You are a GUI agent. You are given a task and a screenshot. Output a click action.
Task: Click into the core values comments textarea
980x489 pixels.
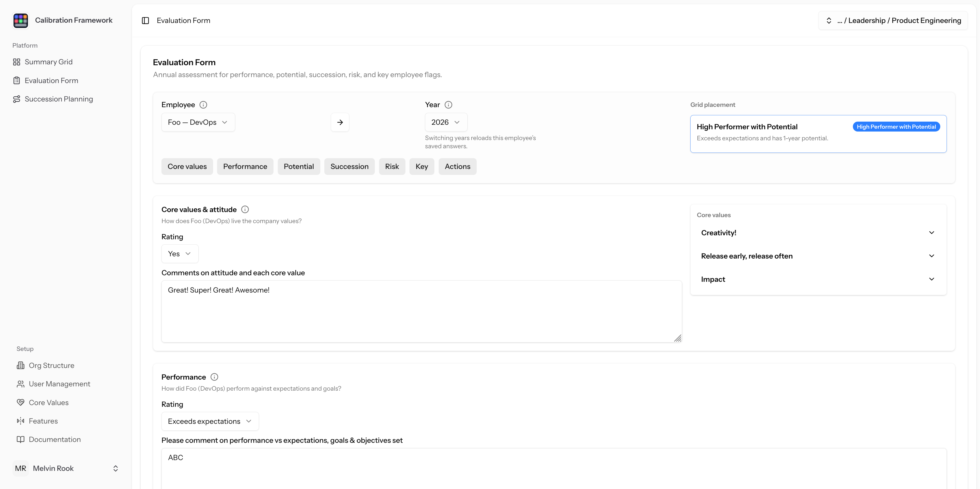point(422,312)
